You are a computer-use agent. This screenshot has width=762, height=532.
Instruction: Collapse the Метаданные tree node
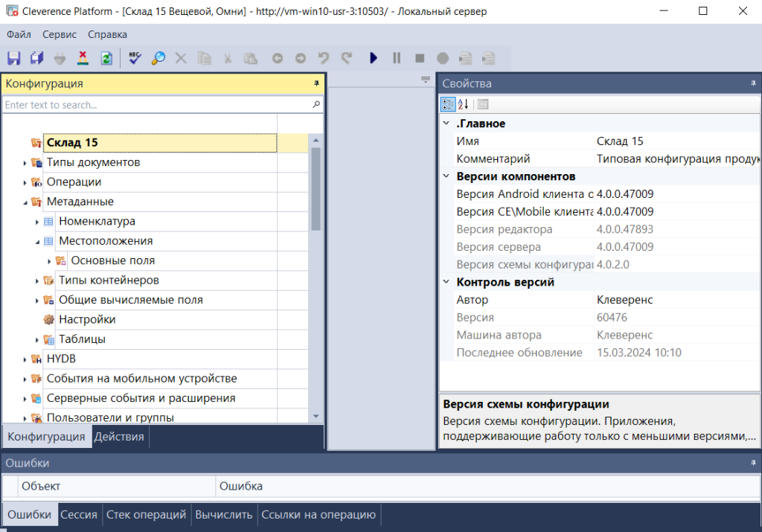click(x=25, y=202)
